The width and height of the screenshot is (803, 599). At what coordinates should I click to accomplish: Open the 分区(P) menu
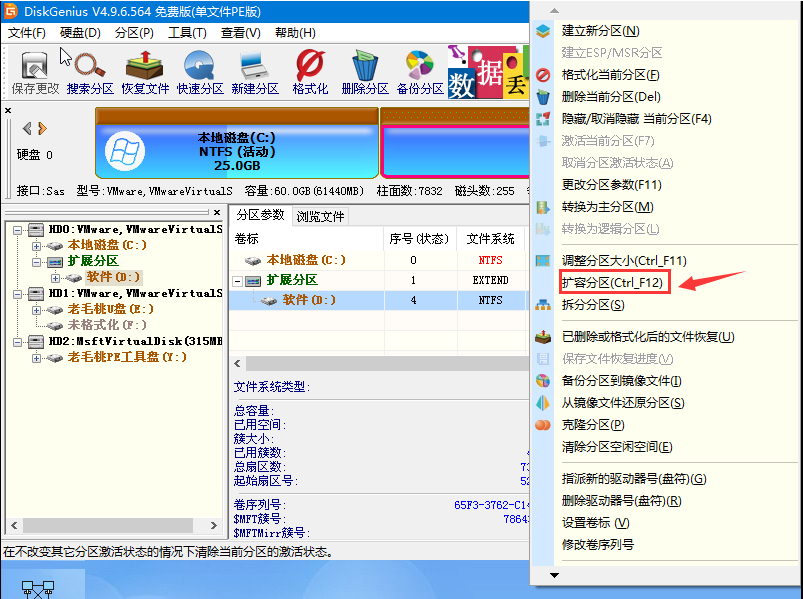[134, 33]
